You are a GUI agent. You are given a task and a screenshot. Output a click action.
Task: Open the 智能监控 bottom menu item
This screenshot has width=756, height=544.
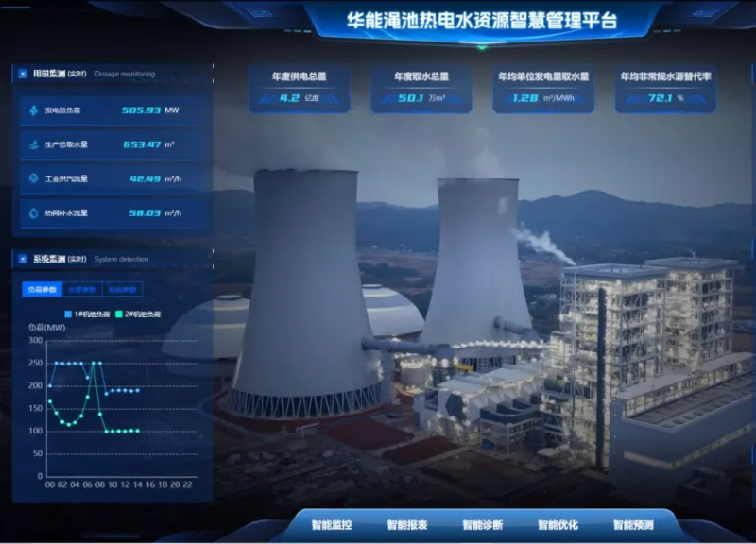[332, 525]
